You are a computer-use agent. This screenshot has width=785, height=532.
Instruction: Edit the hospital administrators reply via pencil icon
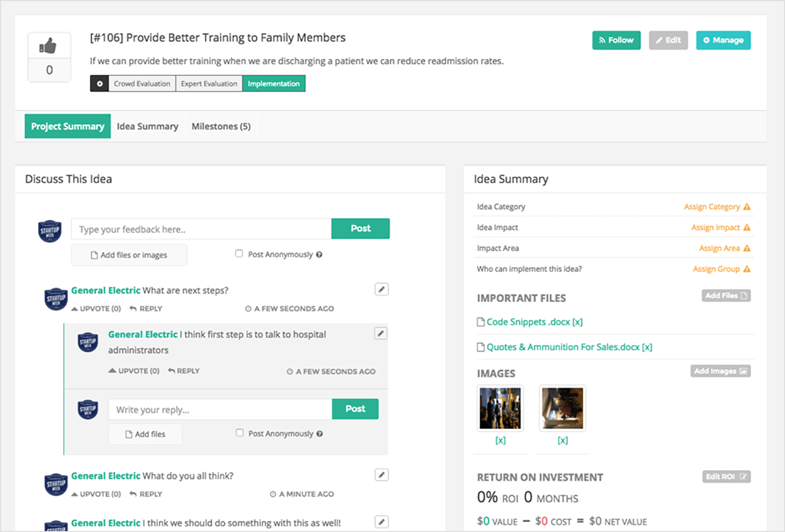tap(380, 333)
